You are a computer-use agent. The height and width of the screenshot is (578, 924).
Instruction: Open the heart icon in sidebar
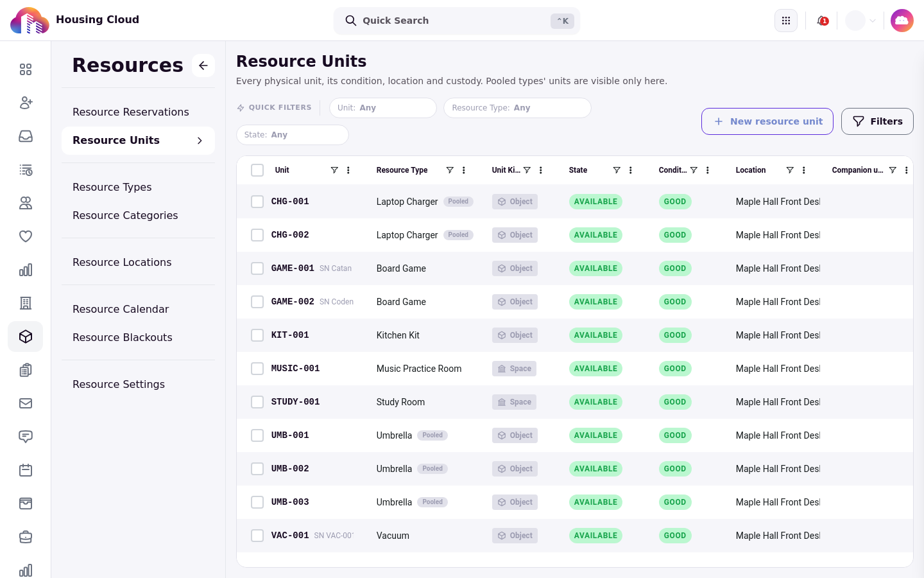click(26, 236)
